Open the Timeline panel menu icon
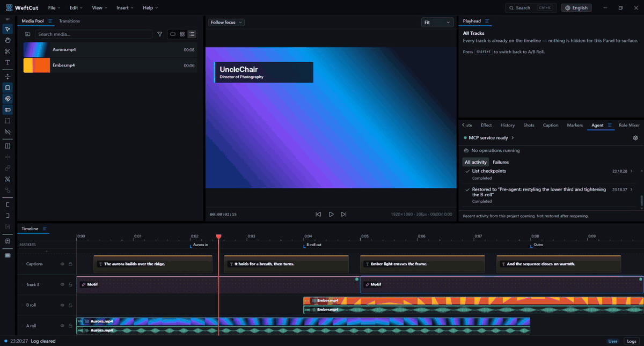 tap(45, 229)
